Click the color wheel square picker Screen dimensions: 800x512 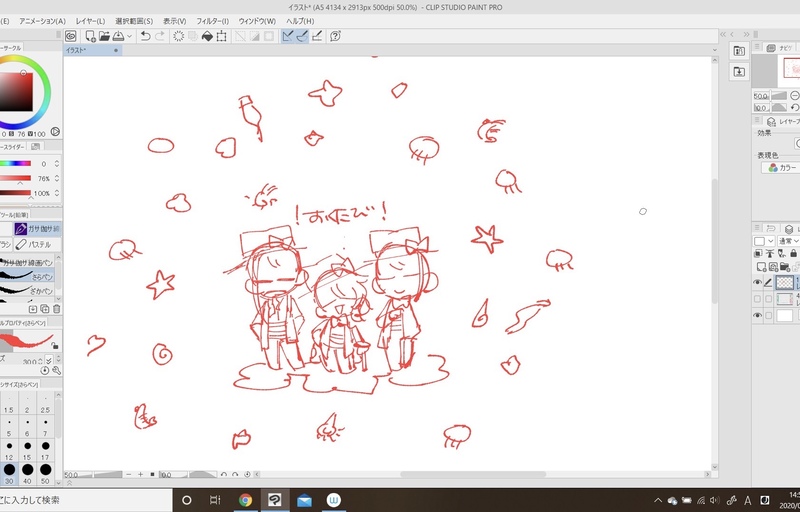pyautogui.click(x=16, y=92)
